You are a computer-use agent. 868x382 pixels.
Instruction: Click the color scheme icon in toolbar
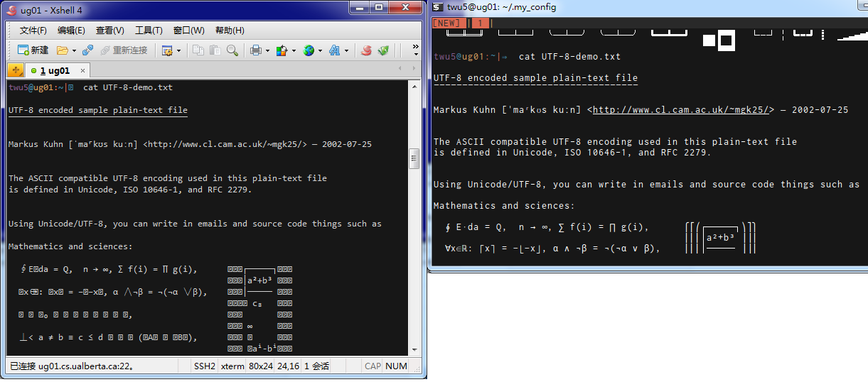[x=281, y=50]
